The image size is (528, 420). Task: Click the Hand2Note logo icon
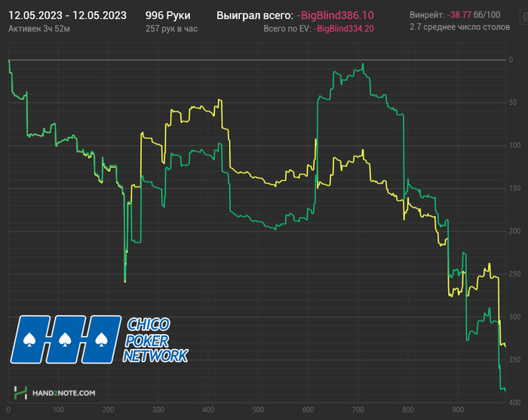tap(20, 393)
